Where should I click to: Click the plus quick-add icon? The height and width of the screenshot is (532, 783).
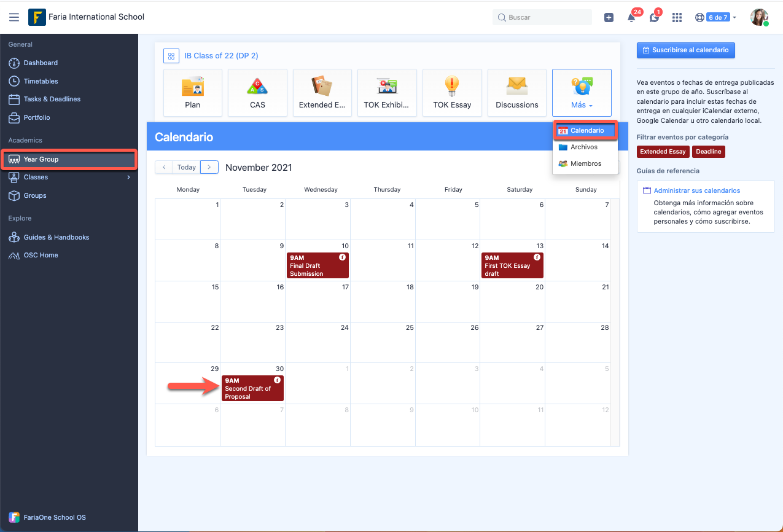tap(609, 18)
